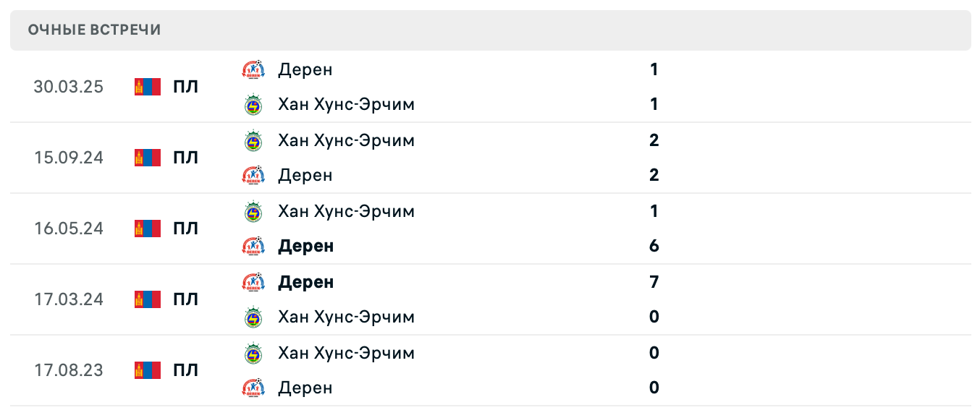Select the ПЛ league label for 16.05.24

[x=185, y=229]
